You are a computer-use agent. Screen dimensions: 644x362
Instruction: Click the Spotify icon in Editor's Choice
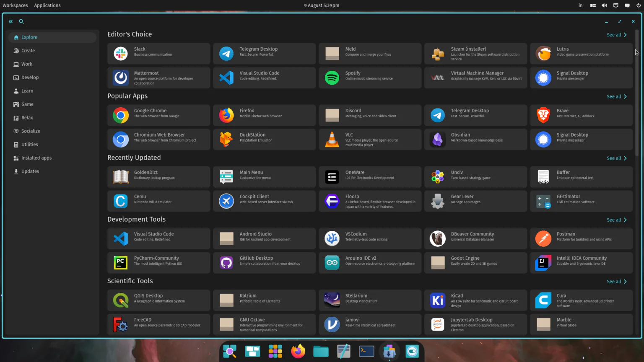click(332, 78)
